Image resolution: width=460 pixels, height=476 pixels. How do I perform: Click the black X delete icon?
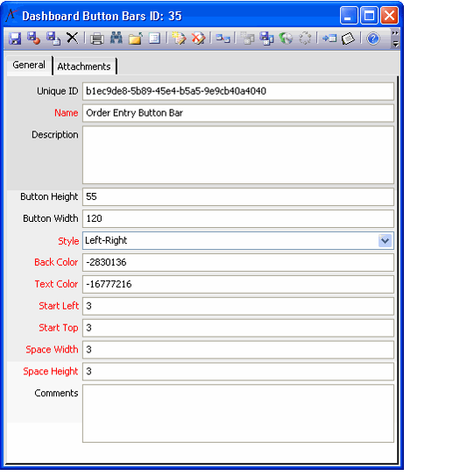pyautogui.click(x=72, y=39)
